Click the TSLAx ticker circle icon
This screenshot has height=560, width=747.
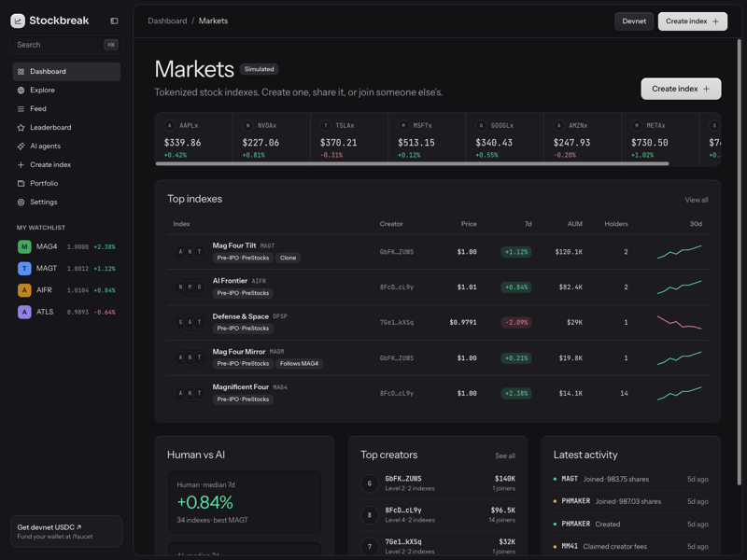click(x=325, y=125)
